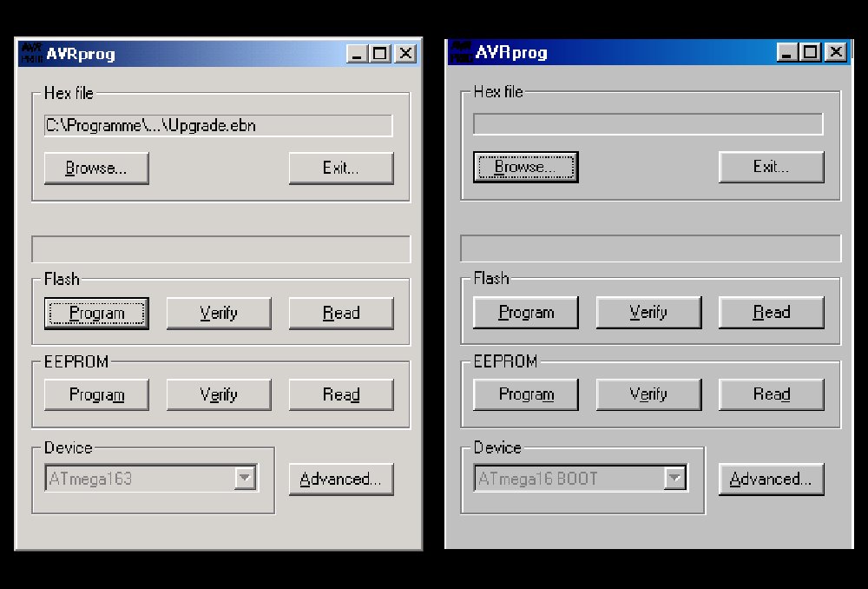Click Browse... in the right AVRprog window
The height and width of the screenshot is (589, 868).
(x=526, y=167)
